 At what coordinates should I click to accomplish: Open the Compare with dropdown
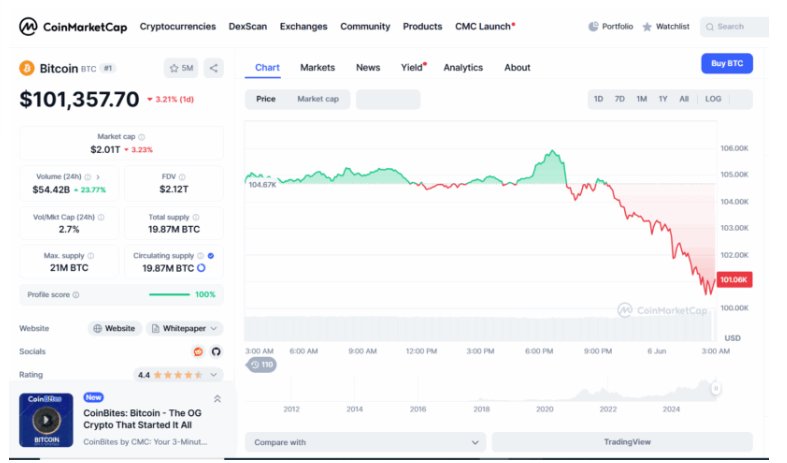[x=365, y=442]
